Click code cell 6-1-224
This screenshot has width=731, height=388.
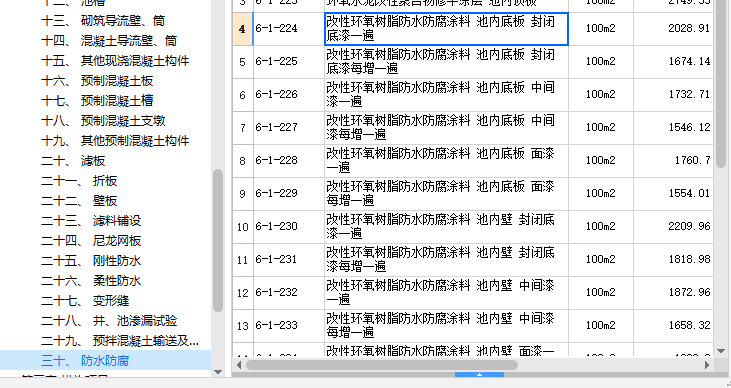pyautogui.click(x=289, y=29)
